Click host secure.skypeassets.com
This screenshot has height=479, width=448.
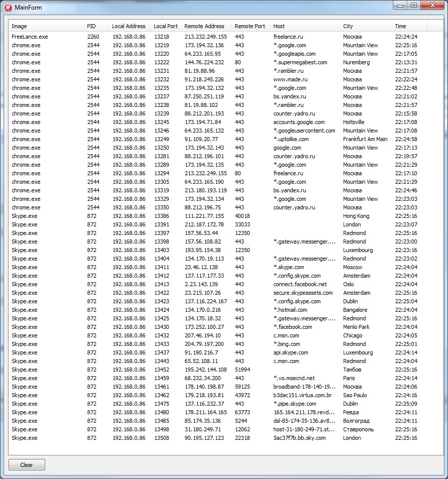tap(303, 293)
